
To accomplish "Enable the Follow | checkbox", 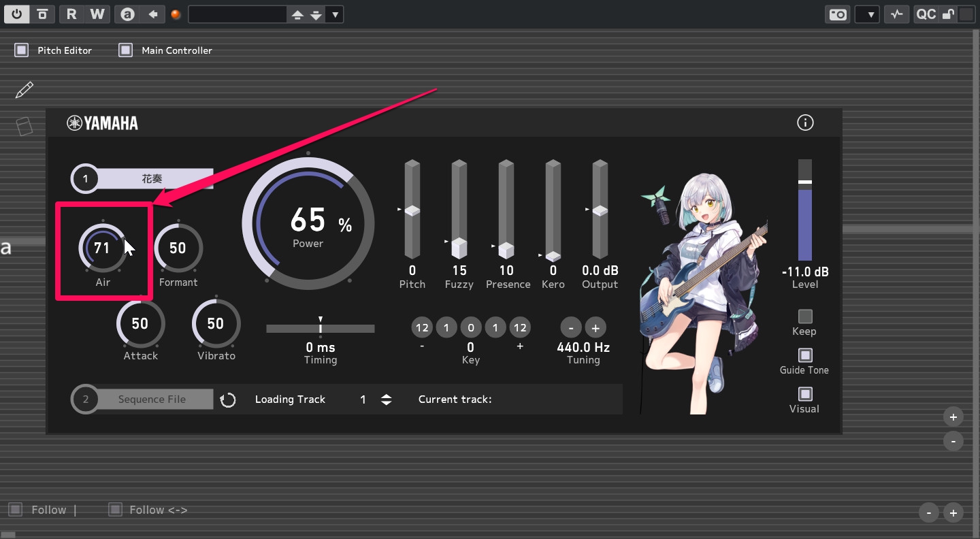I will tap(15, 510).
